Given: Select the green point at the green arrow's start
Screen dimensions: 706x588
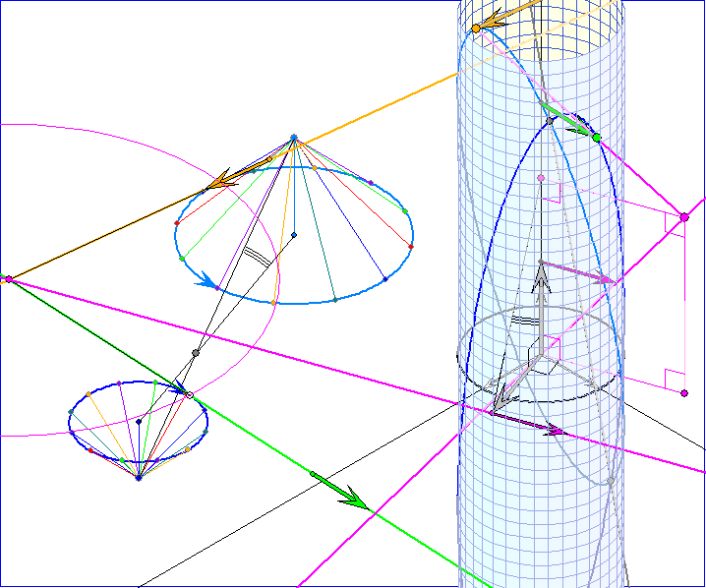Looking at the screenshot, I should (x=313, y=474).
